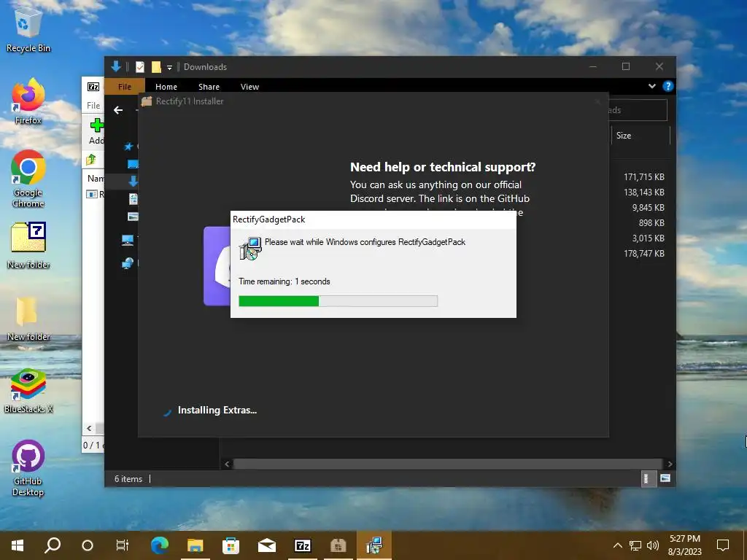Screen dimensions: 747x560
Task: Open network status tray icon
Action: tap(635, 545)
